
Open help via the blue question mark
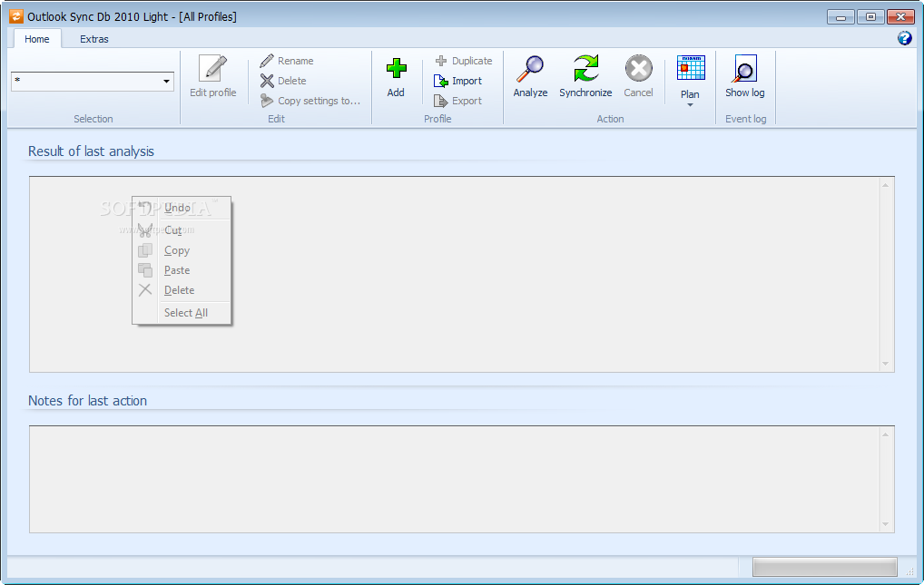(905, 38)
